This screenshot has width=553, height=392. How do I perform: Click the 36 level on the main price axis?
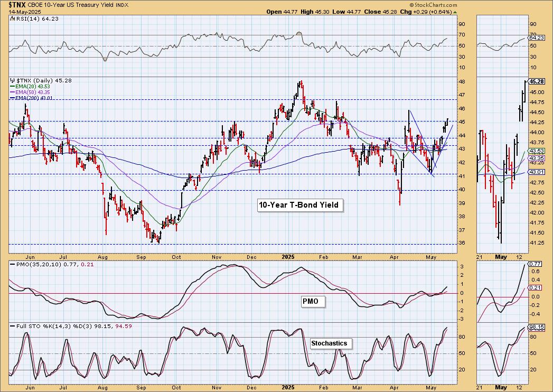coord(462,243)
